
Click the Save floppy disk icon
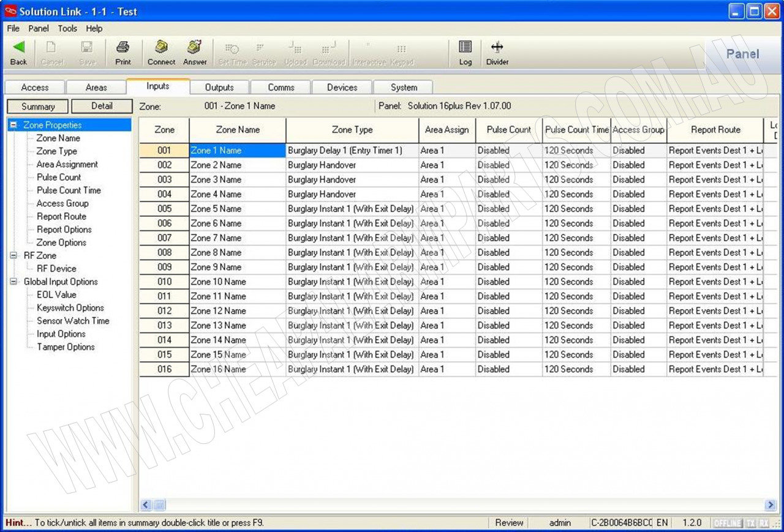pyautogui.click(x=88, y=53)
